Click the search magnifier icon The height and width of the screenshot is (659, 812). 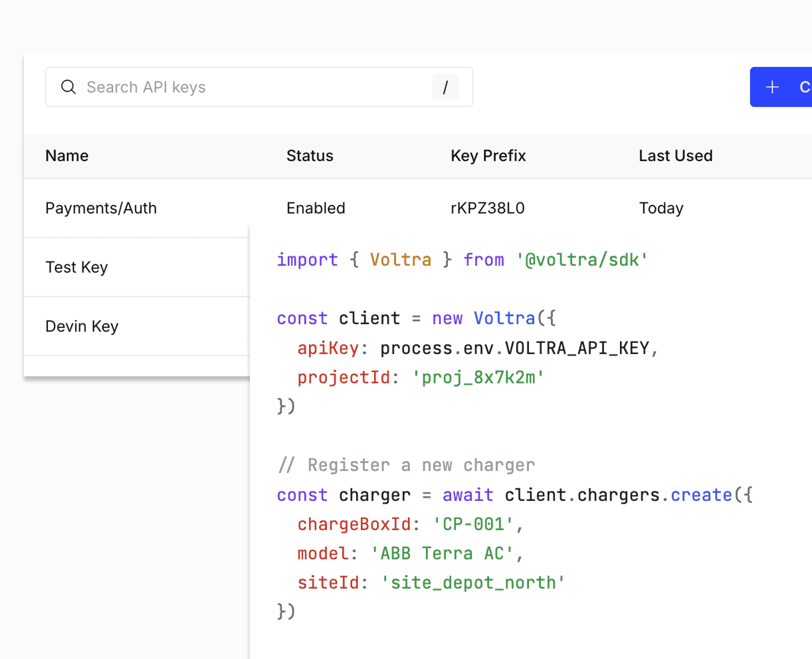coord(68,87)
